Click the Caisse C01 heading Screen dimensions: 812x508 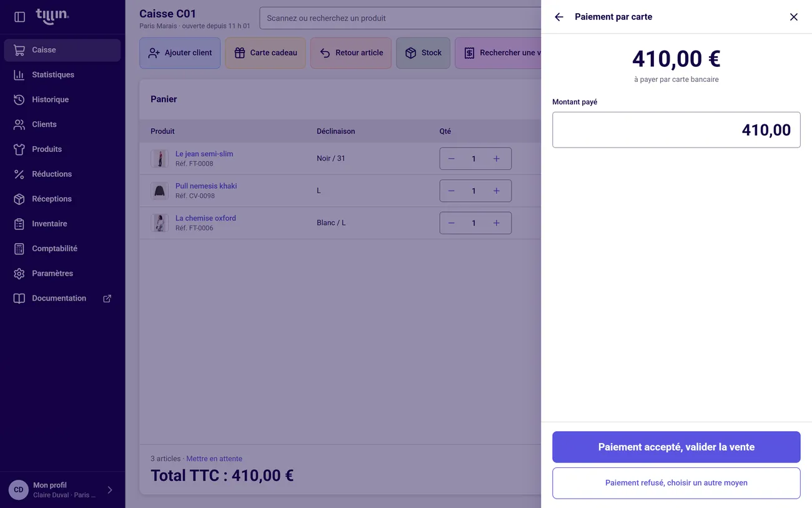click(x=168, y=14)
